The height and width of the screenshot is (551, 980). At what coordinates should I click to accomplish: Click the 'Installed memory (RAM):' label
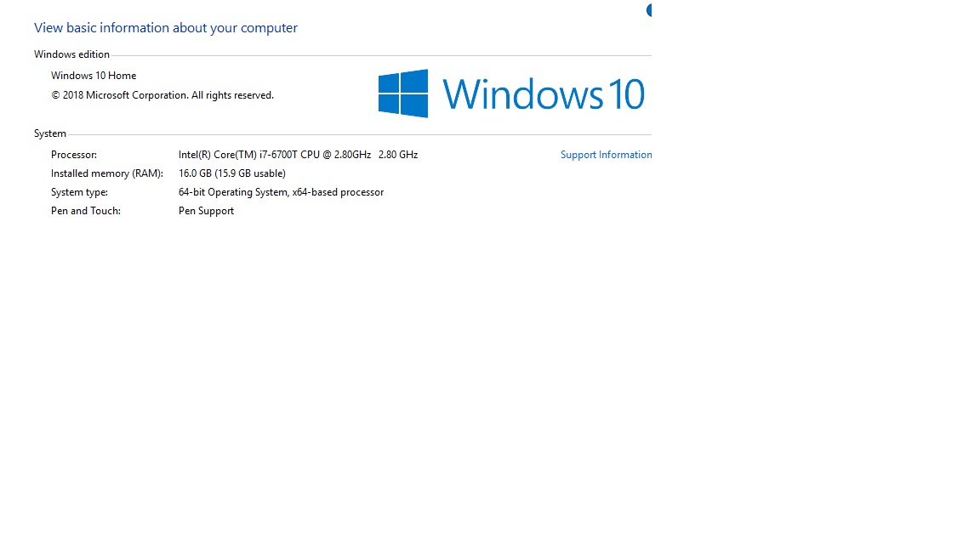107,173
